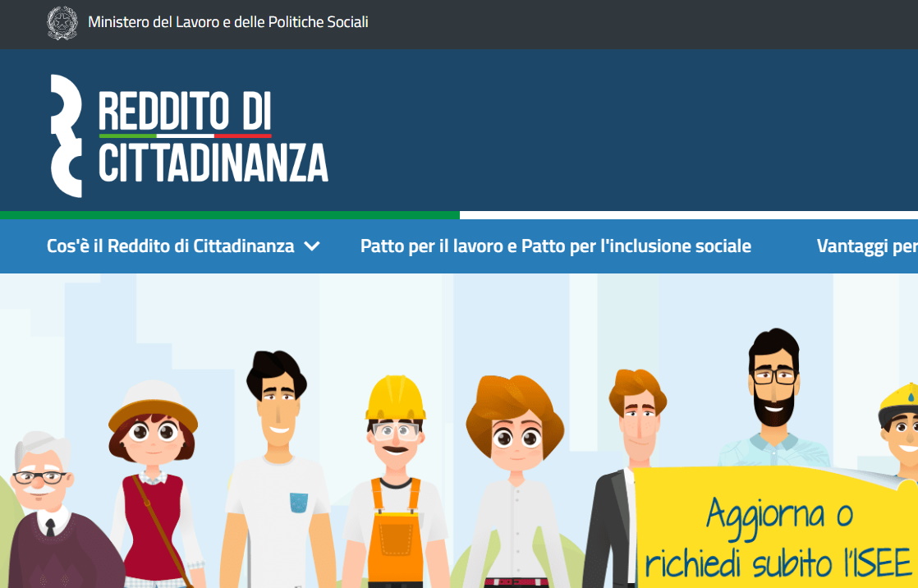Click the worker's orange overalls
The height and width of the screenshot is (588, 918).
[x=396, y=533]
